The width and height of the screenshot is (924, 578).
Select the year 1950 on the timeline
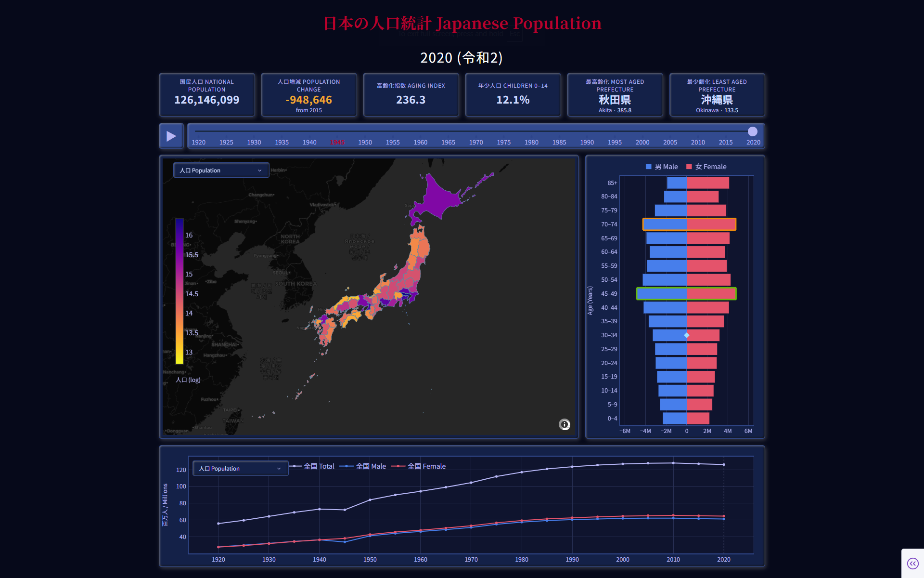click(365, 142)
